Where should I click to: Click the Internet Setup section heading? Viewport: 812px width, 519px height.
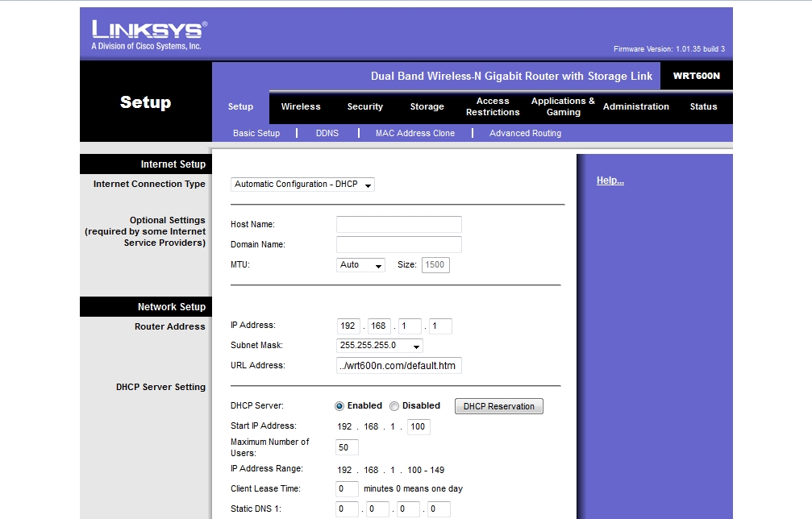coord(173,164)
